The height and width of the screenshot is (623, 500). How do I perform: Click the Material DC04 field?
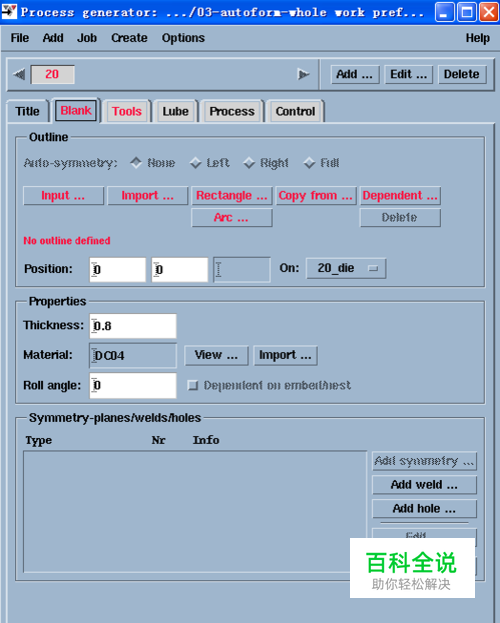[x=133, y=355]
